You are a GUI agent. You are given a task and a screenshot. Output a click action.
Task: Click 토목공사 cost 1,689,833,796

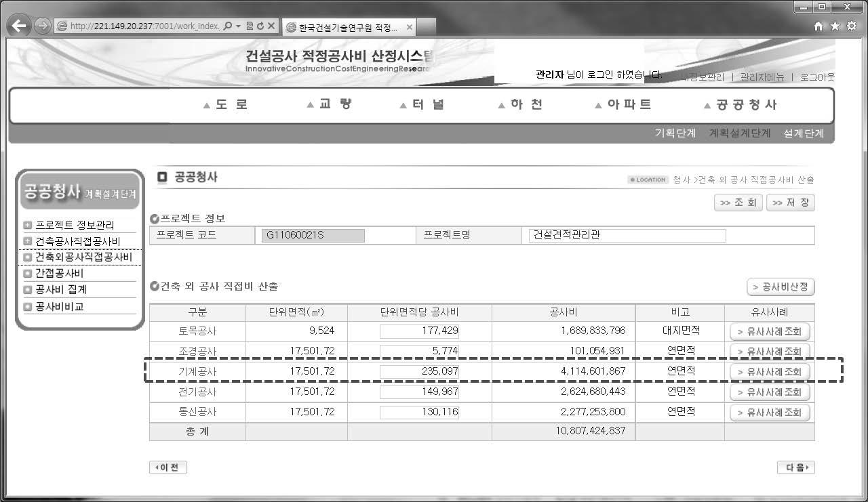pos(593,331)
